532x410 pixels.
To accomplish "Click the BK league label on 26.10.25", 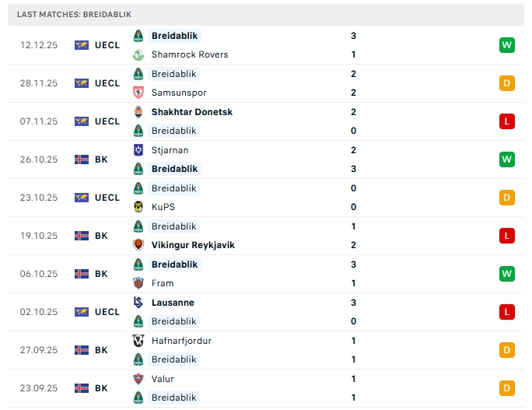I will (101, 159).
